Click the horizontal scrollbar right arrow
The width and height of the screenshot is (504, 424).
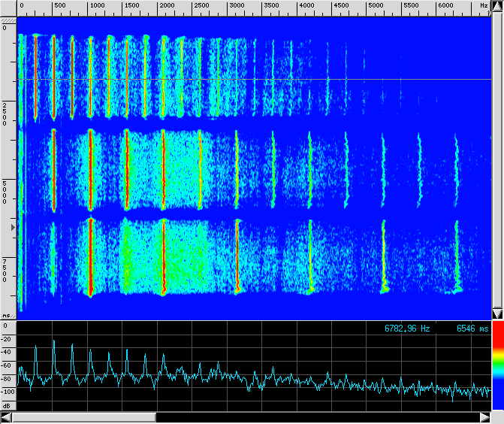click(484, 417)
